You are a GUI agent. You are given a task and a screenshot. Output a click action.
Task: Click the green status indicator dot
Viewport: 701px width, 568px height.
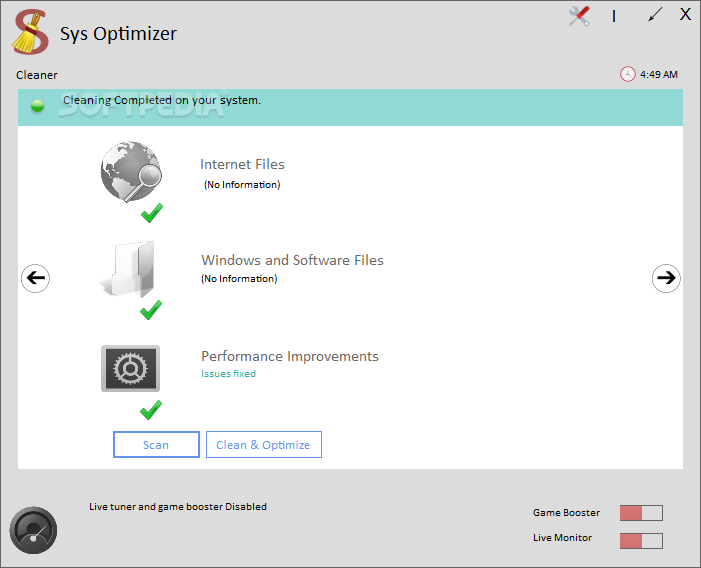tap(38, 106)
